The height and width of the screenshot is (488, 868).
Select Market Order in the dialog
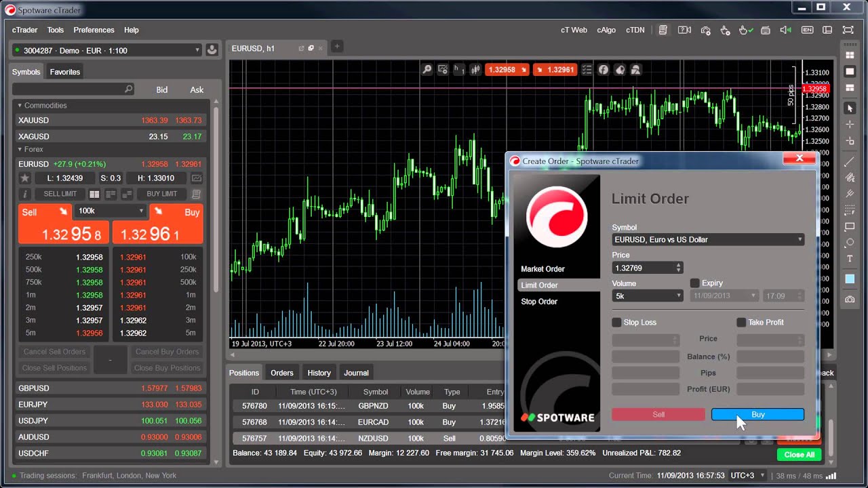point(542,269)
